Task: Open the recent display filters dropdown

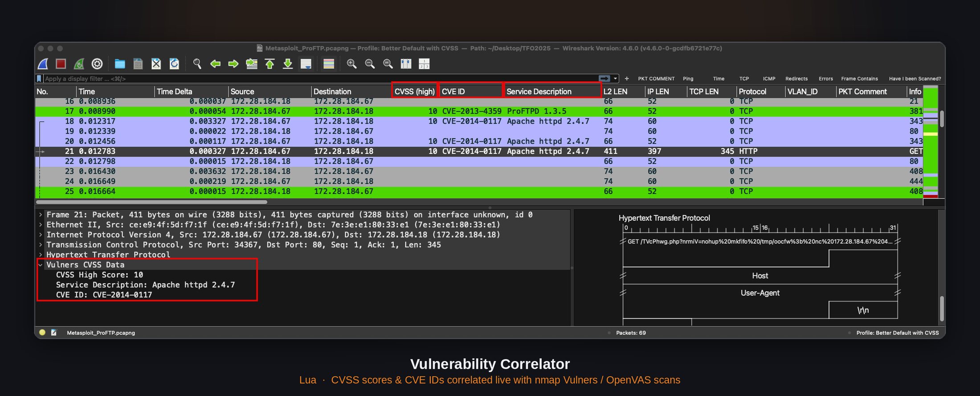Action: click(x=616, y=78)
